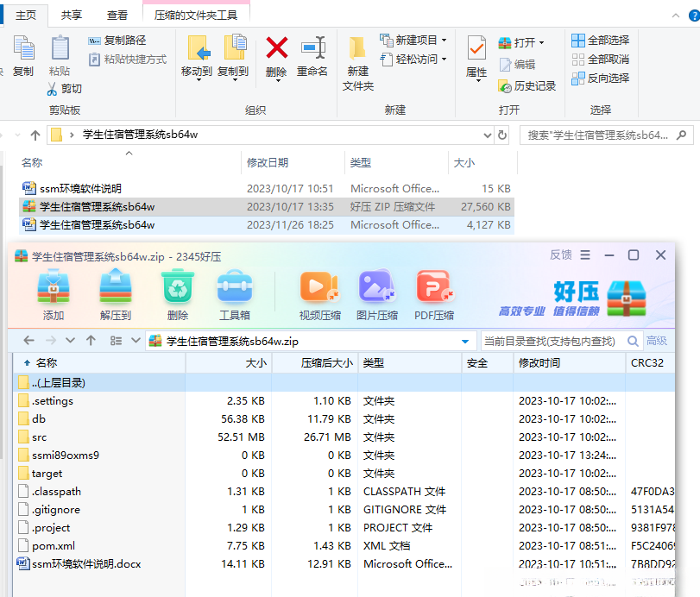
Task: Click the 高级 search link
Action: point(657,341)
